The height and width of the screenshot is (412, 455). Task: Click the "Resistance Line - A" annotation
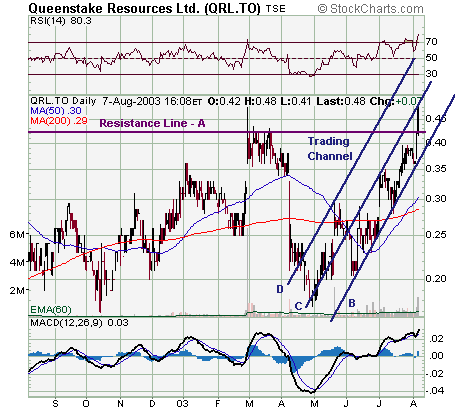[152, 124]
